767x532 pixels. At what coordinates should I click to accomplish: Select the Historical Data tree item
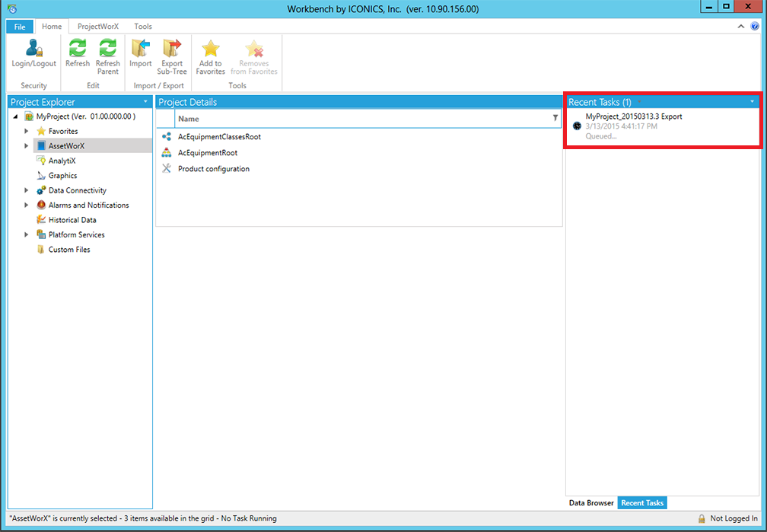(x=72, y=220)
